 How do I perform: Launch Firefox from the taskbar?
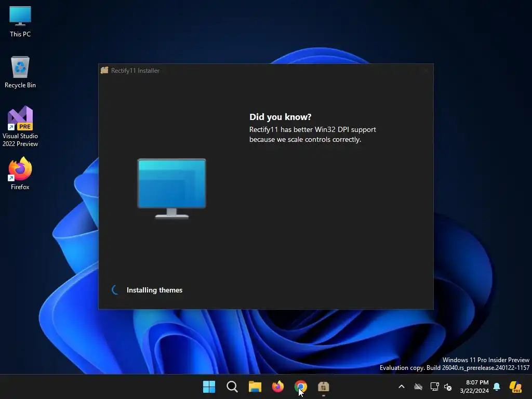(278, 387)
